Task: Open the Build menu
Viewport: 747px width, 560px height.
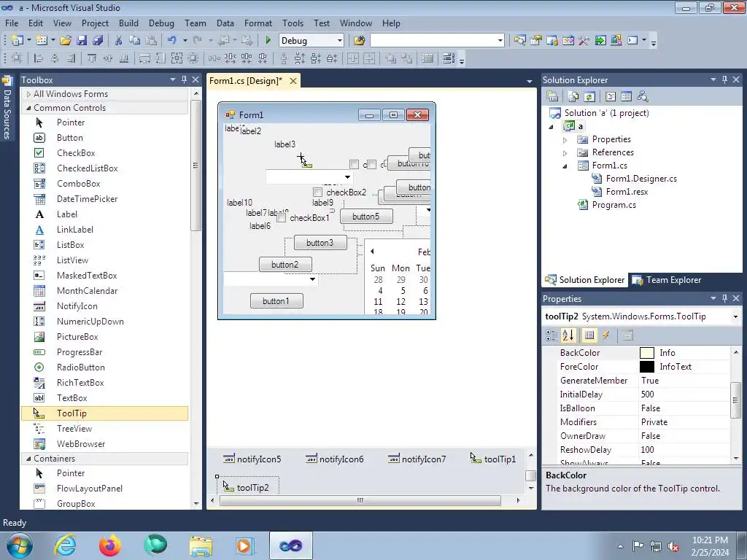Action: [x=128, y=23]
